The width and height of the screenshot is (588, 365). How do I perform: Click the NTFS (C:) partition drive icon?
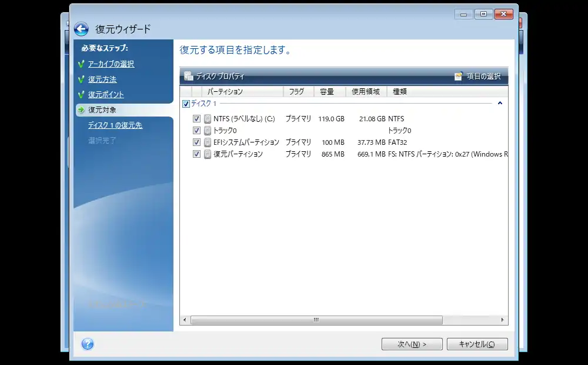pyautogui.click(x=208, y=119)
